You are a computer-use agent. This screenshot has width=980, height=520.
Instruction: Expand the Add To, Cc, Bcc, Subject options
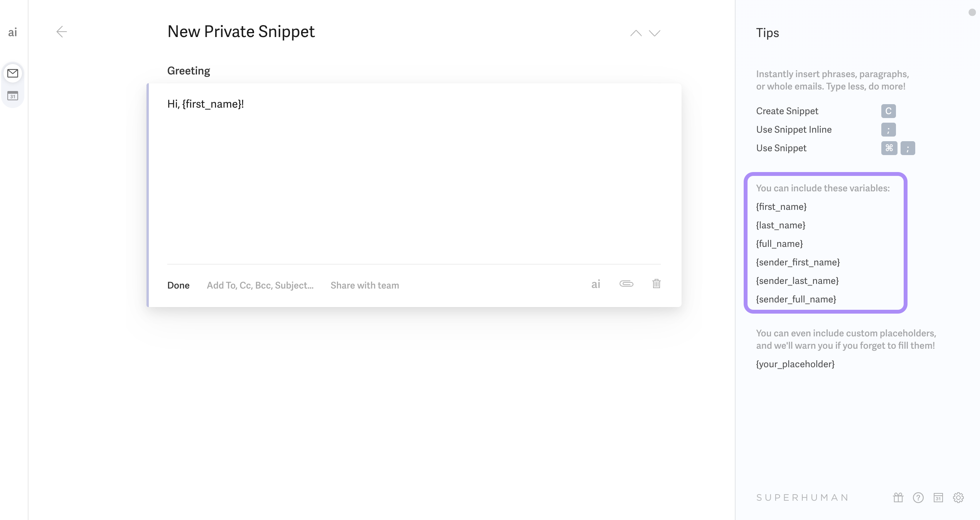point(260,285)
